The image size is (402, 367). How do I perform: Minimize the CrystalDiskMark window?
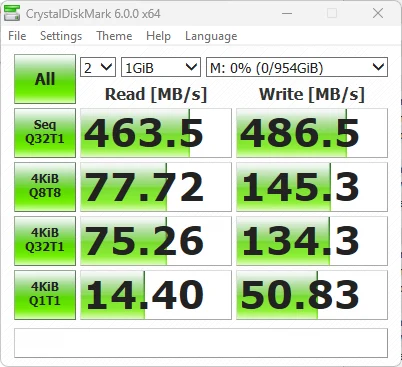tap(287, 13)
